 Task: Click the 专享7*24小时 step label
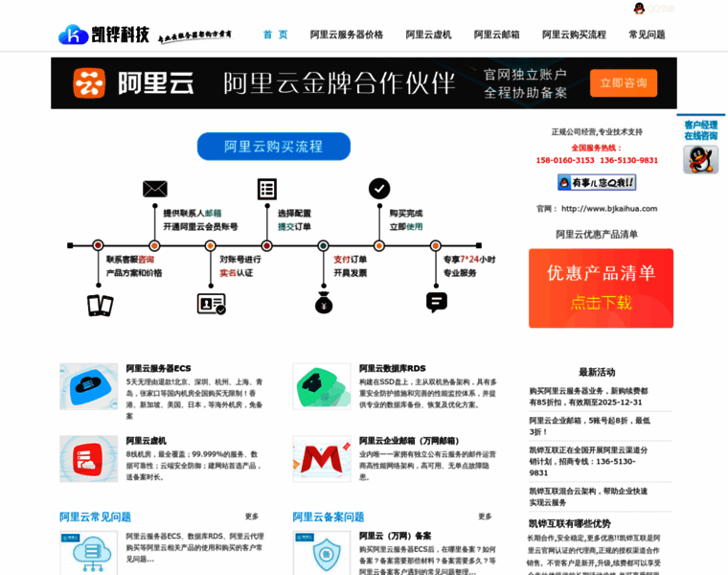tap(469, 259)
